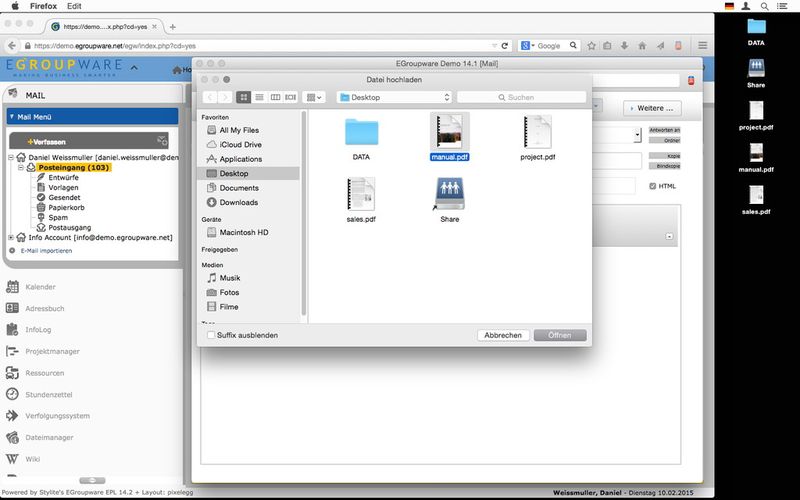Bookmark this page with star icon
The width and height of the screenshot is (800, 500).
pyautogui.click(x=591, y=45)
